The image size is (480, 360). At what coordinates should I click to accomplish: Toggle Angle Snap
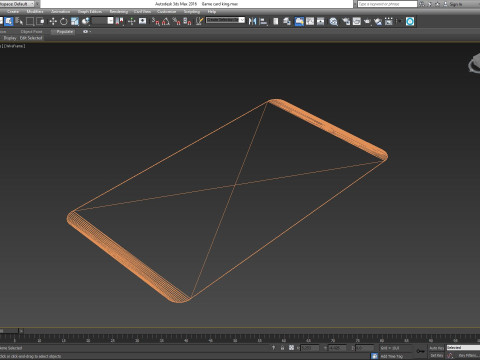[166, 22]
